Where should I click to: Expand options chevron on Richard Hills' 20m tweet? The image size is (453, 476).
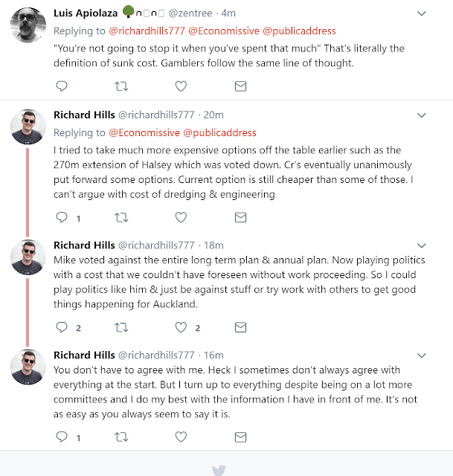click(x=422, y=115)
